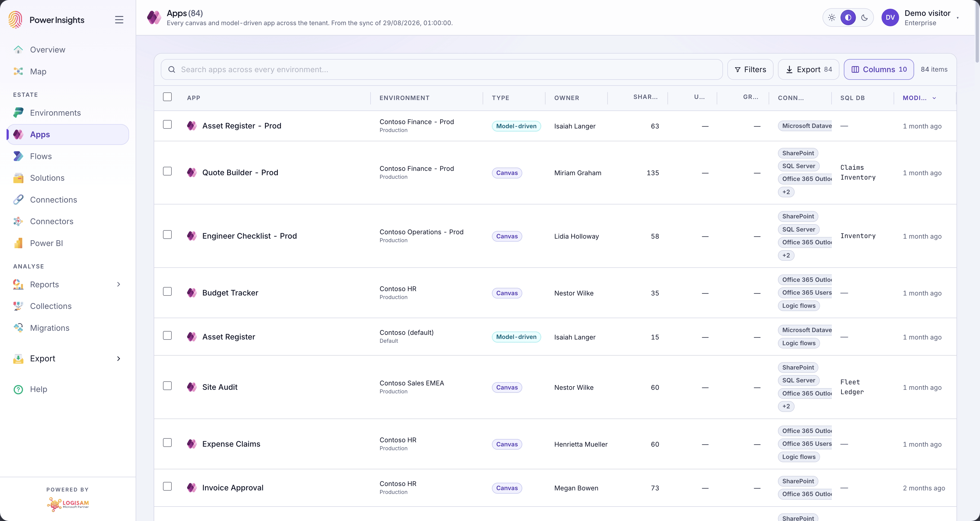980x521 pixels.
Task: Click the Connections link icon
Action: point(18,200)
